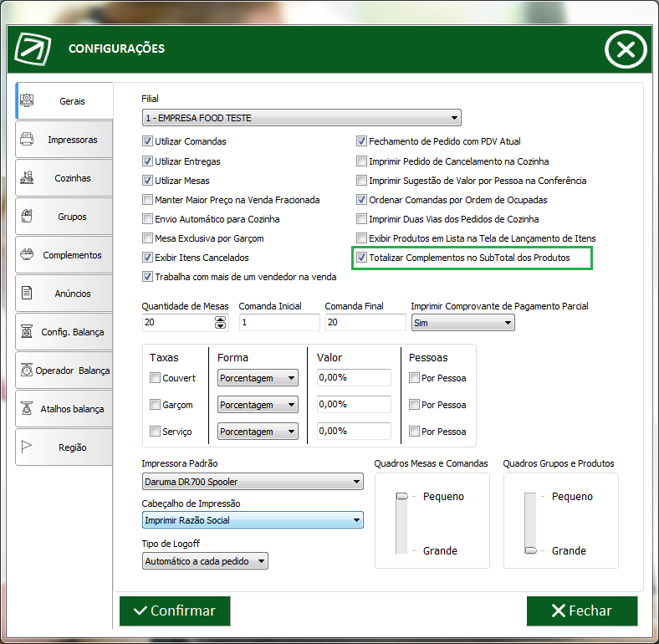Click the Atalhos balança scale icon
The width and height of the screenshot is (659, 644).
27,409
